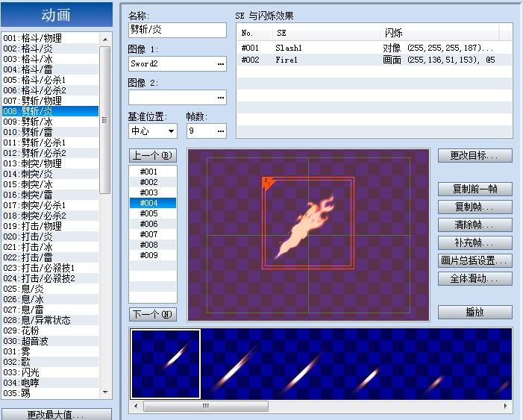The width and height of the screenshot is (523, 420).
Task: Open 画片总括设置 dialog
Action: pos(475,260)
